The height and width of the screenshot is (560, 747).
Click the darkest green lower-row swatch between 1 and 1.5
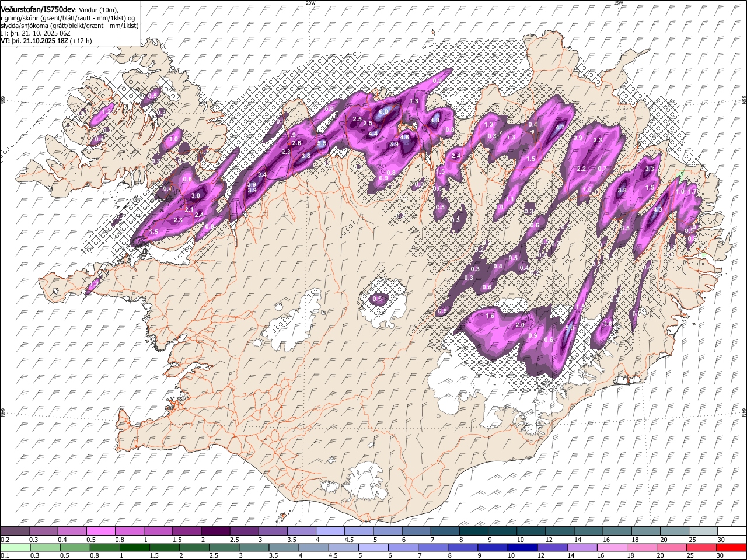click(x=135, y=547)
